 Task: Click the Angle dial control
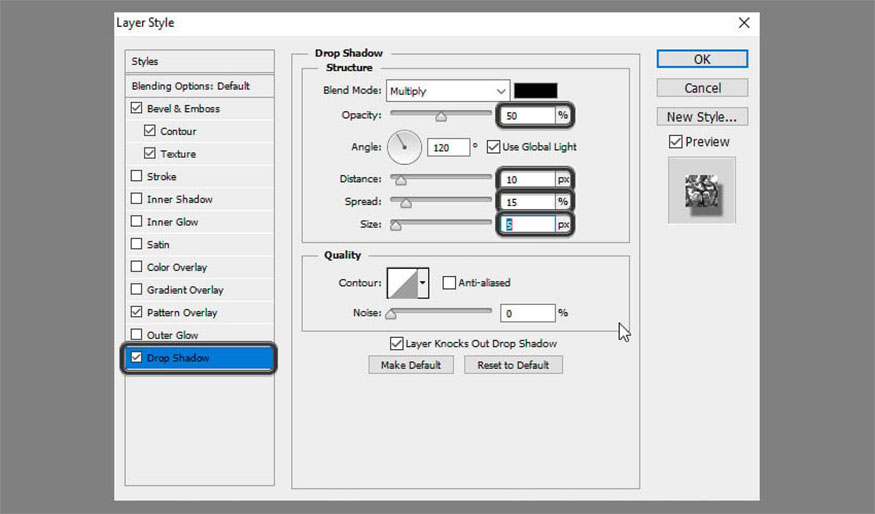pos(404,147)
